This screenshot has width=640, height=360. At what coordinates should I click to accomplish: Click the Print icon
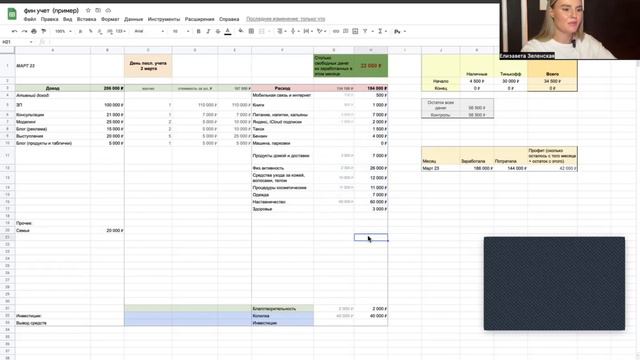click(x=34, y=31)
